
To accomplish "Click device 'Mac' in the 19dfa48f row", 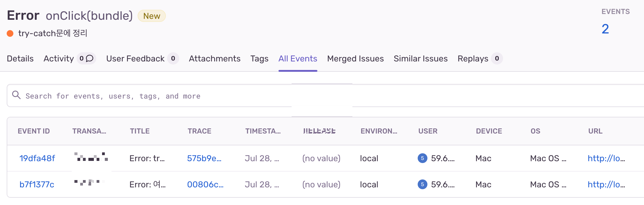I will [x=483, y=158].
